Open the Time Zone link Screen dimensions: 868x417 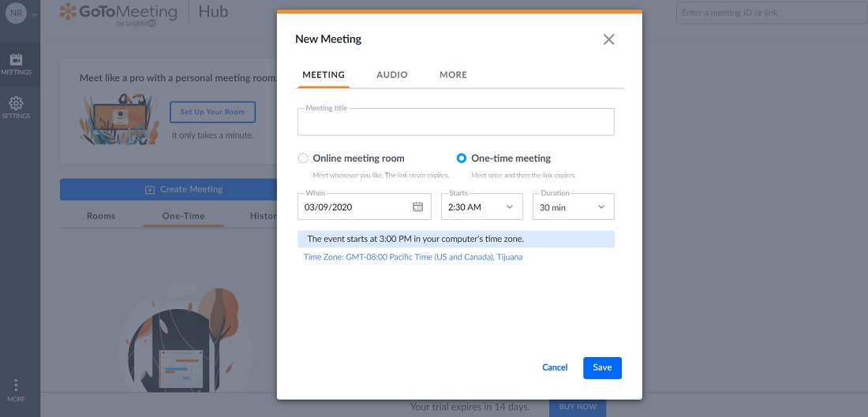click(x=413, y=257)
